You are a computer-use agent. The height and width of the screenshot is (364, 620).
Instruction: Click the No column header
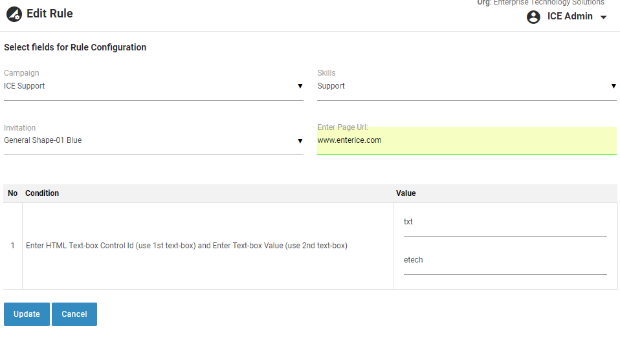tap(12, 193)
